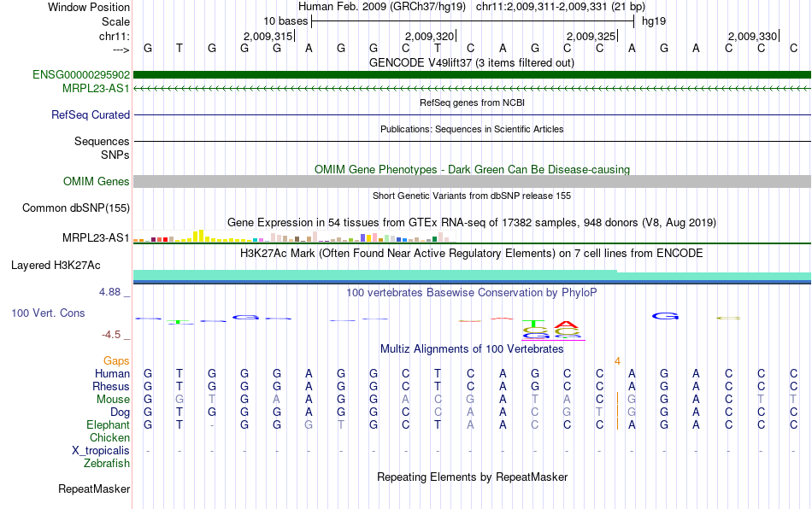
Task: Open the OMIM Genes label
Action: click(x=97, y=182)
